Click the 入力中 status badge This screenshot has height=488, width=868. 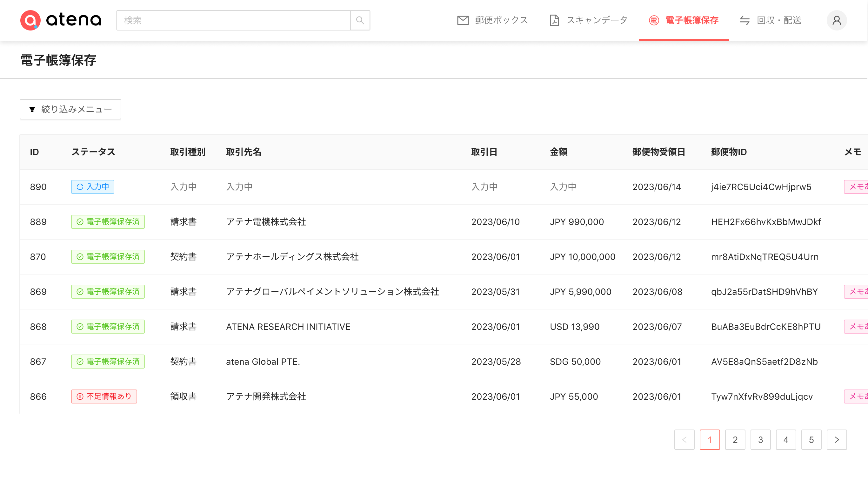pyautogui.click(x=93, y=187)
